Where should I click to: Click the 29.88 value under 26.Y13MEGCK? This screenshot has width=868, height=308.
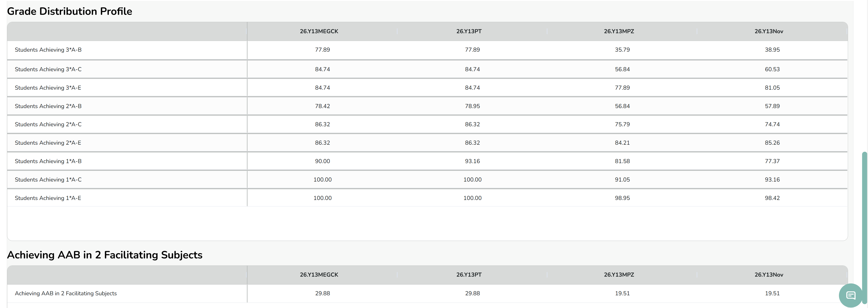click(322, 293)
